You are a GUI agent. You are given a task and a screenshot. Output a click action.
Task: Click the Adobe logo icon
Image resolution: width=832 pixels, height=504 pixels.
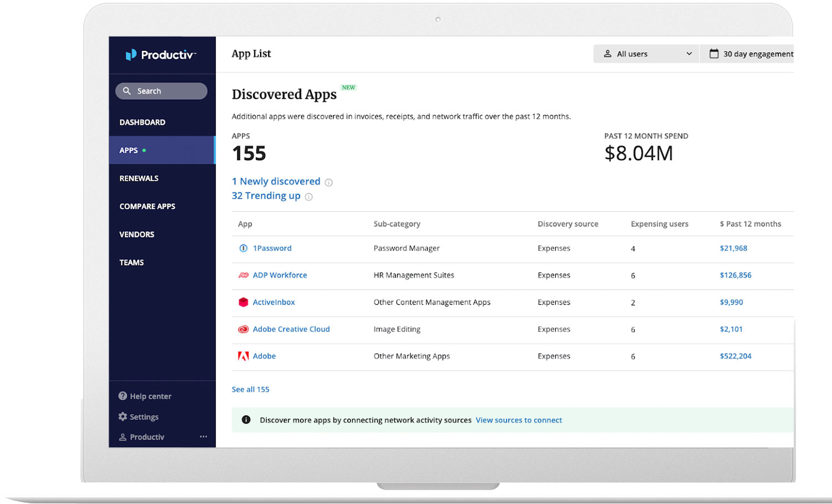click(243, 356)
